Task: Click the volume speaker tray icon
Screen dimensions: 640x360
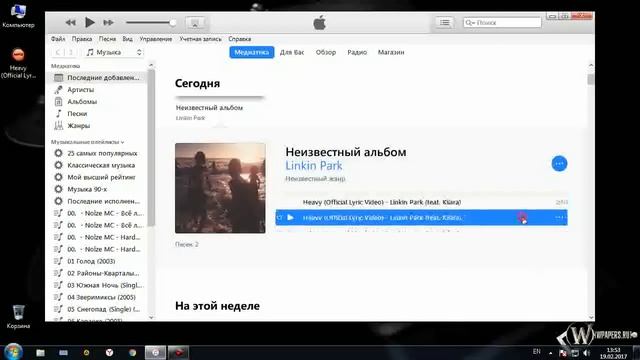Action: (587, 353)
